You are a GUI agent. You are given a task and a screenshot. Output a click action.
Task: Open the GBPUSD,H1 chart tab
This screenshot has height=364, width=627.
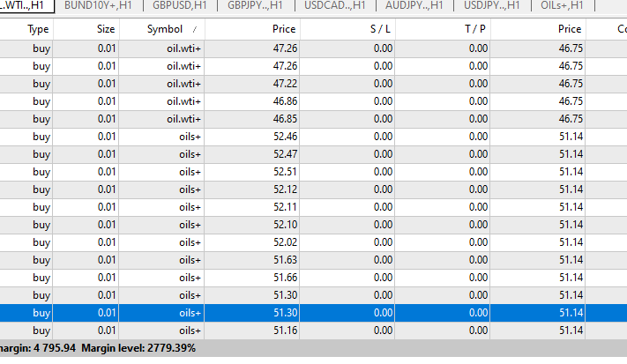(x=180, y=5)
